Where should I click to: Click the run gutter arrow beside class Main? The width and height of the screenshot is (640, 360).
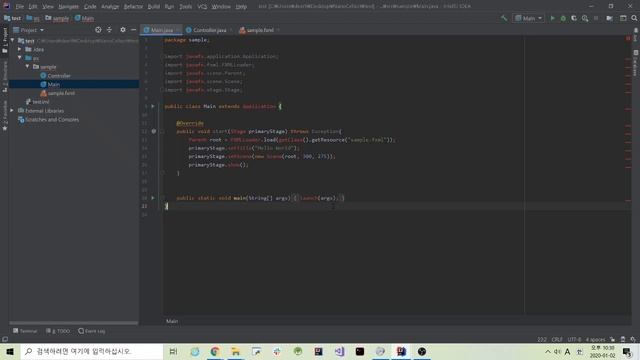[153, 106]
